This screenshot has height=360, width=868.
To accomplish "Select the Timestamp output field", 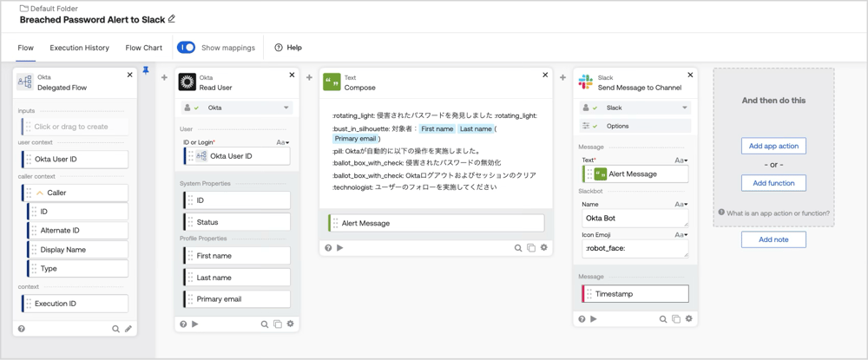I will (635, 294).
